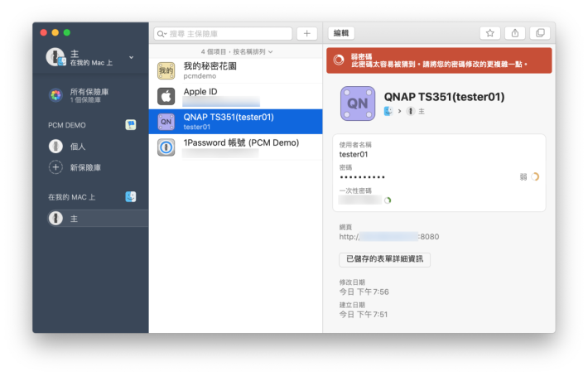Click the 主 vault icon in breadcrumb

411,111
